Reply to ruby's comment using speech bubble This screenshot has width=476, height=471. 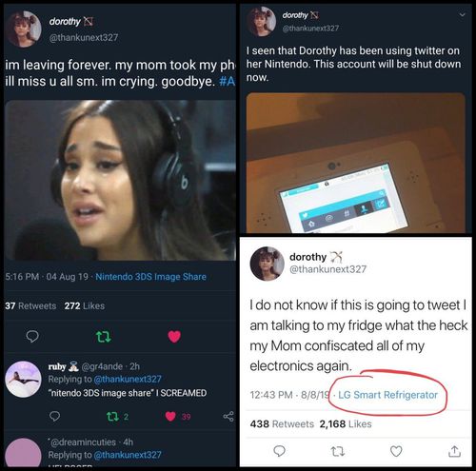pyautogui.click(x=55, y=416)
